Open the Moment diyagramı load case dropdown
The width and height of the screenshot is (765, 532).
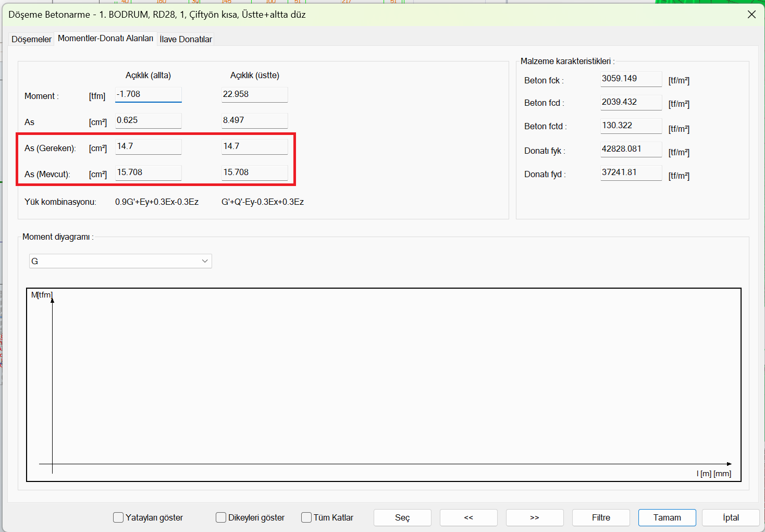click(120, 261)
